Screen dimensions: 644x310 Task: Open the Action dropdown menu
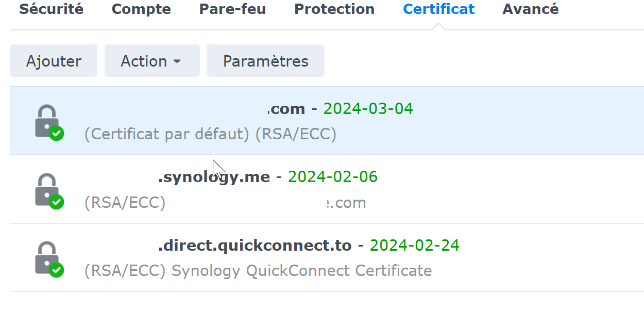pyautogui.click(x=151, y=61)
